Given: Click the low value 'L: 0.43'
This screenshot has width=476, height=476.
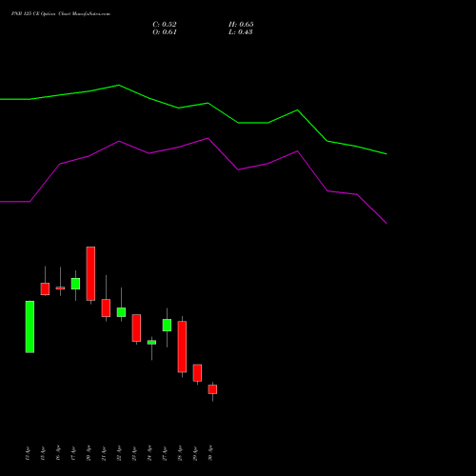Looking at the screenshot, I should 241,32.
